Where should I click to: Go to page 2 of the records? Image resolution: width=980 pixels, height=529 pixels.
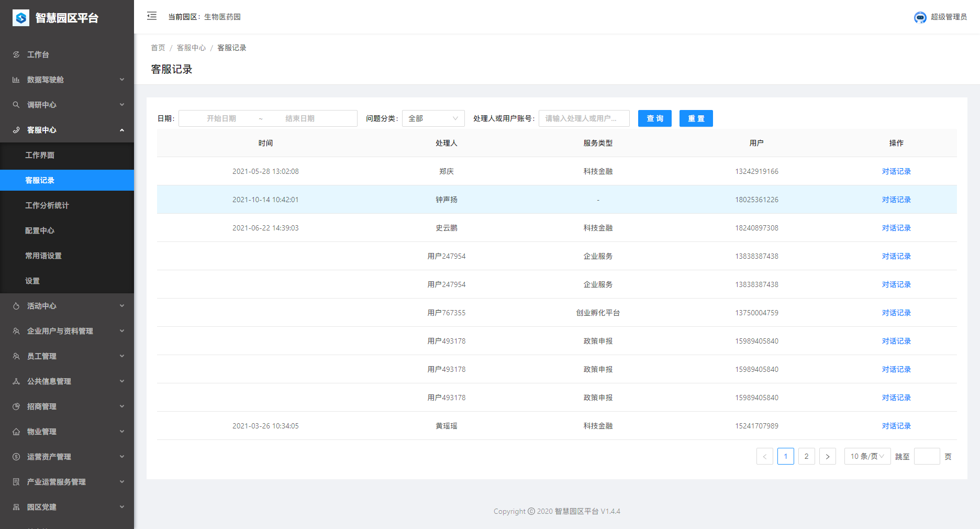point(806,456)
